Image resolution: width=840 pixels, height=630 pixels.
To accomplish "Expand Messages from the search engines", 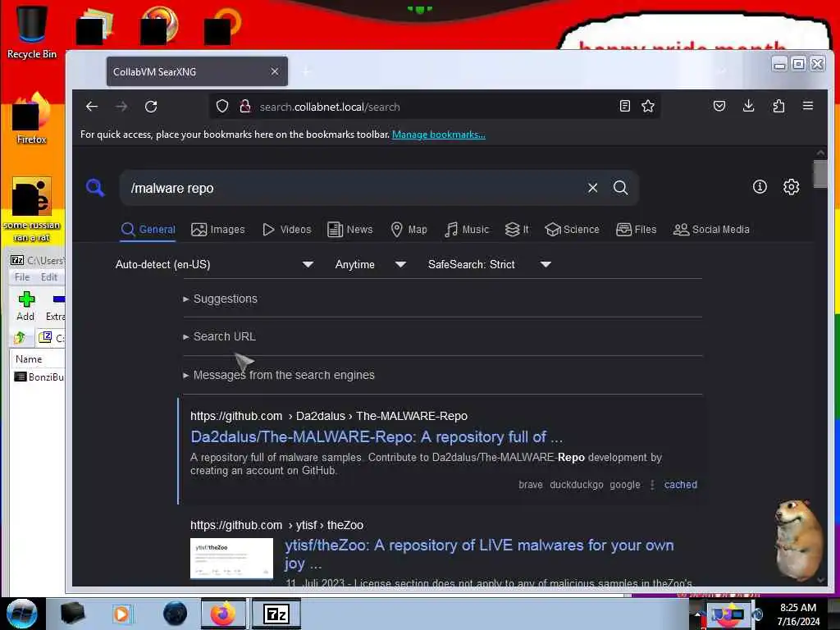I will click(x=279, y=375).
